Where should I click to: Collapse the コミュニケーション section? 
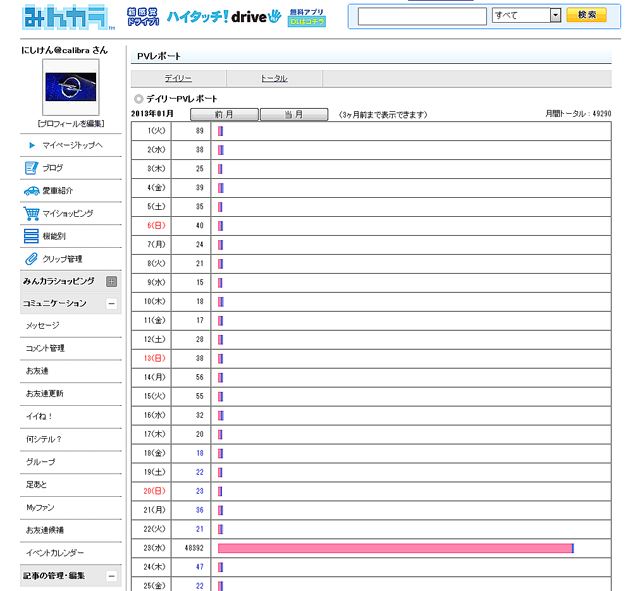[111, 304]
